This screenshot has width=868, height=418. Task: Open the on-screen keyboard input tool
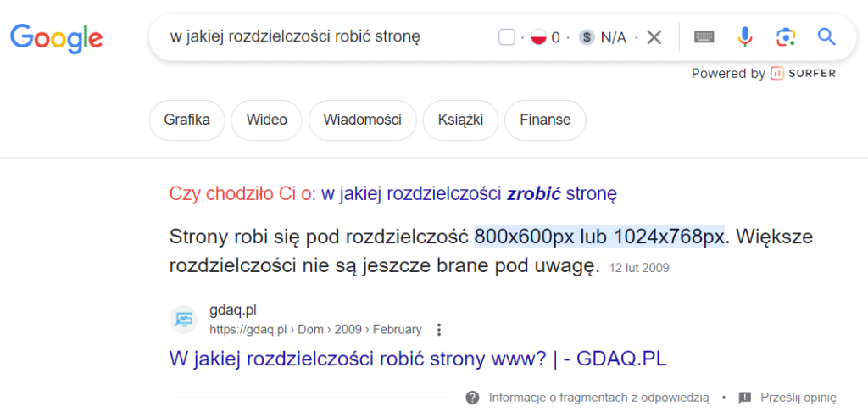point(704,36)
